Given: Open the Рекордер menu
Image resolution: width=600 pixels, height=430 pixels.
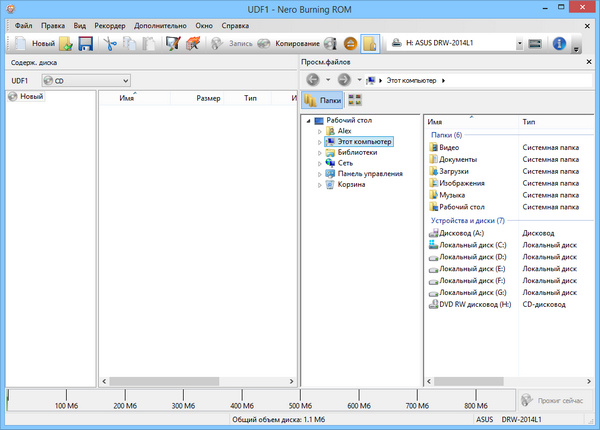Looking at the screenshot, I should 111,22.
